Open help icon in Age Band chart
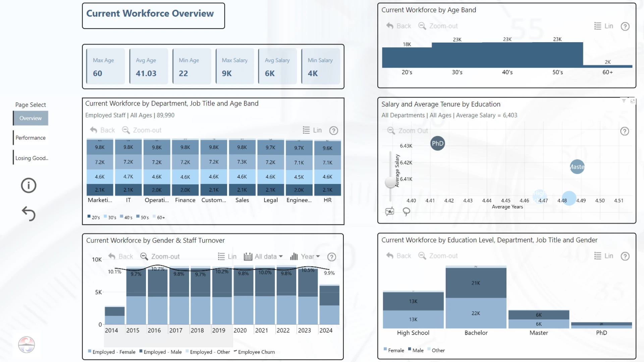Image resolution: width=644 pixels, height=362 pixels. pos(625,26)
